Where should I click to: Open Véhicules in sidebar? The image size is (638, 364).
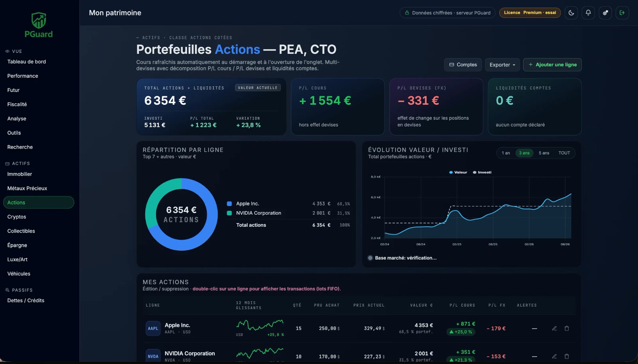19,274
